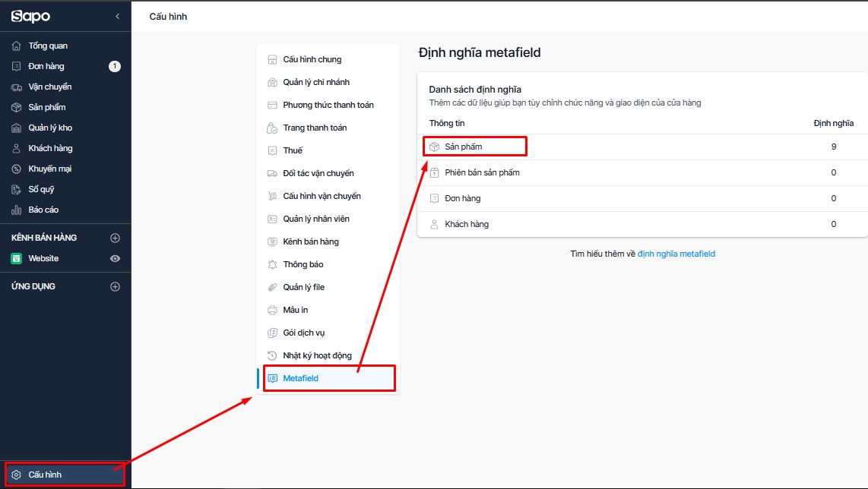
Task: Click the Thông báo bell icon
Action: tap(272, 264)
